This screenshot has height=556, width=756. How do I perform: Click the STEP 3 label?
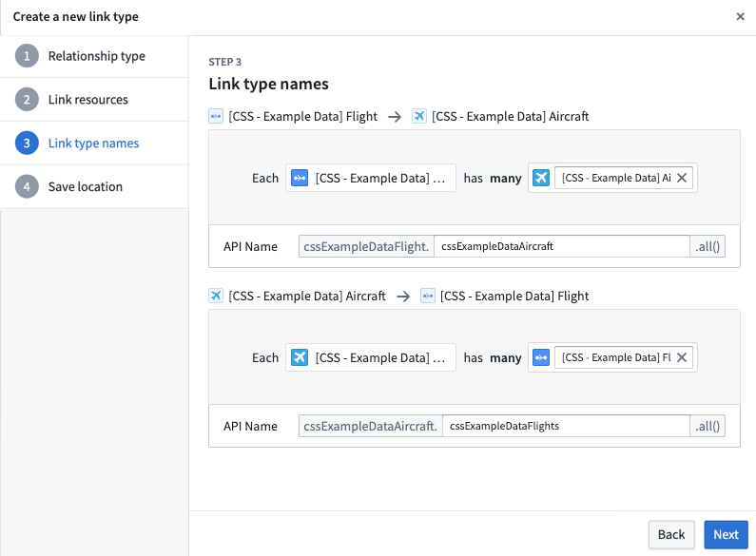coord(224,62)
